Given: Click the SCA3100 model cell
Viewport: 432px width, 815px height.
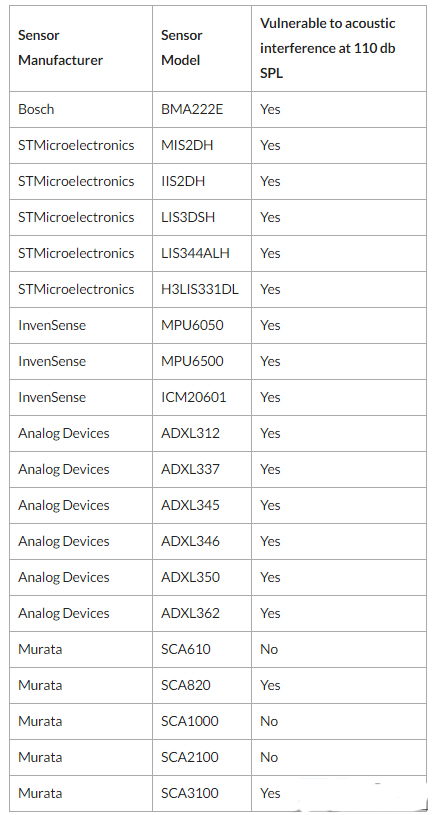Looking at the screenshot, I should 190,793.
